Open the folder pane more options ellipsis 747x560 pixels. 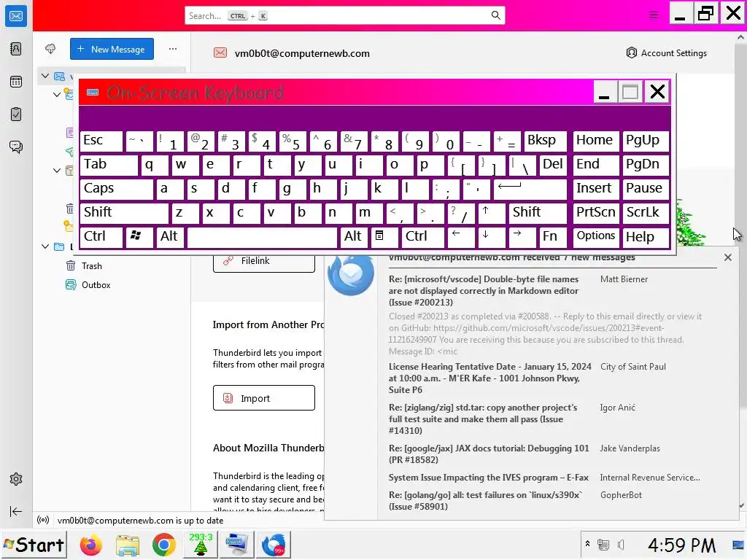tap(172, 49)
